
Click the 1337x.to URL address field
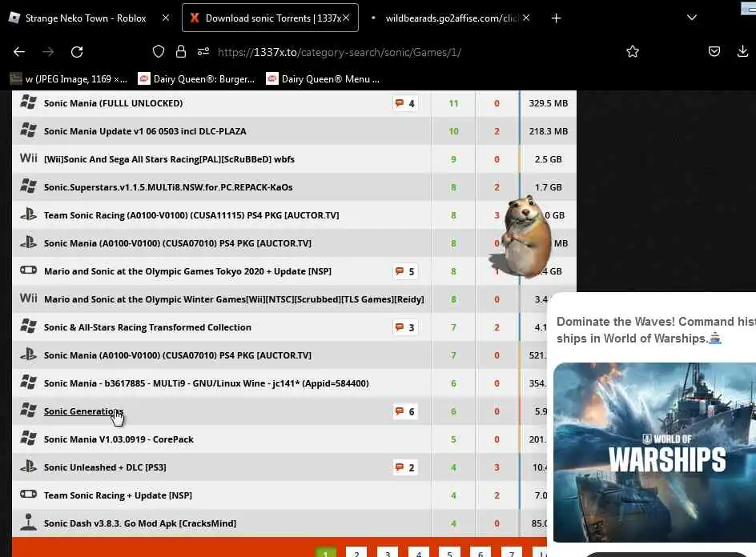[x=340, y=52]
